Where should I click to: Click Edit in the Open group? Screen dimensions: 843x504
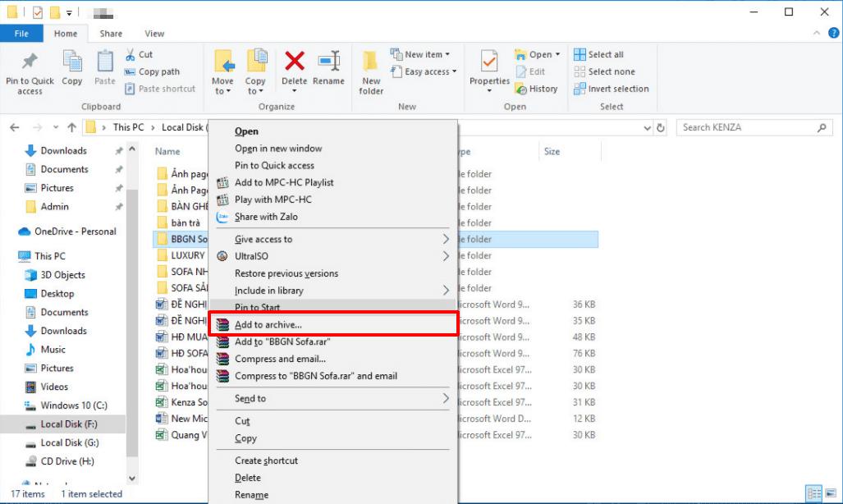pos(530,71)
